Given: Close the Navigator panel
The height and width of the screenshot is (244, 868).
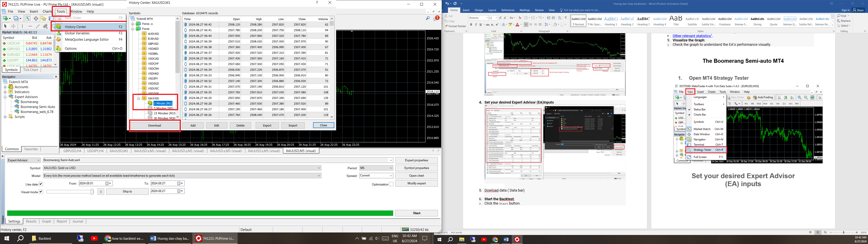Looking at the screenshot, I should (x=56, y=77).
